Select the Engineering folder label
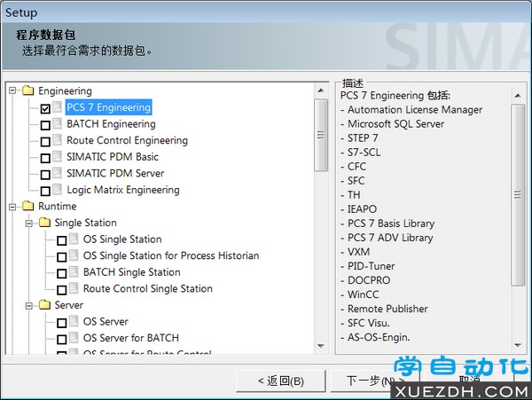 [65, 91]
